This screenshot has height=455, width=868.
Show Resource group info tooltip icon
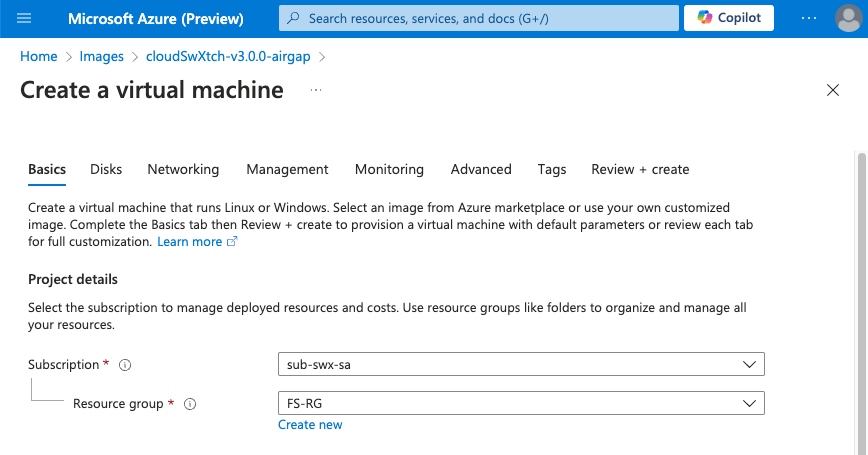pos(190,404)
